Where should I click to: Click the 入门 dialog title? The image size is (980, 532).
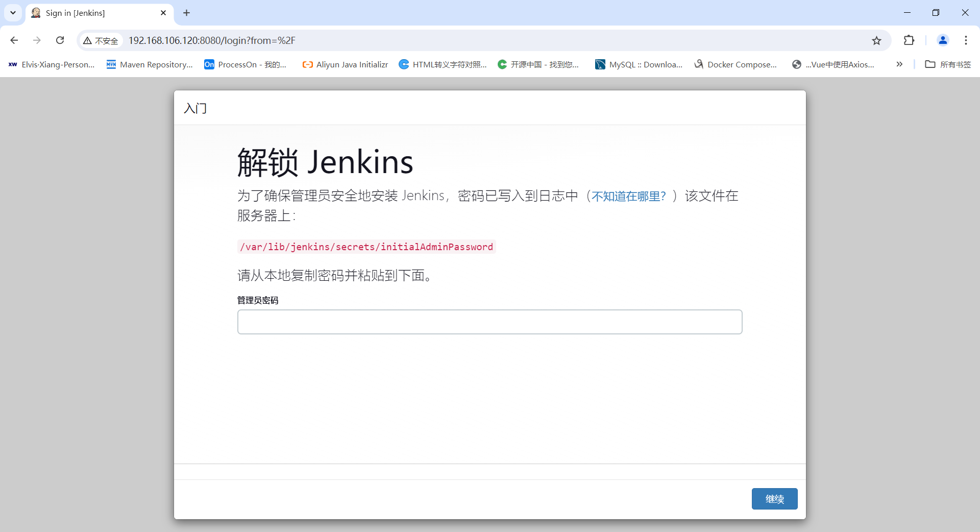(195, 108)
